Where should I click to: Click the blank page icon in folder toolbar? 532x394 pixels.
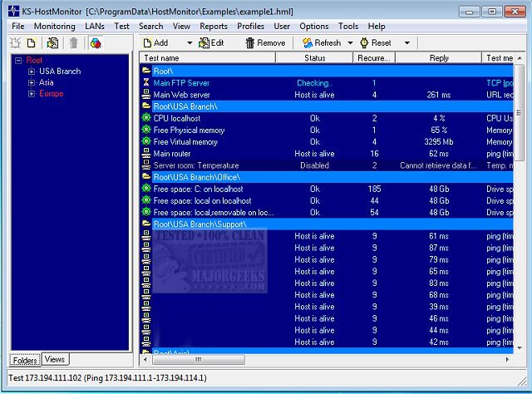coord(31,42)
